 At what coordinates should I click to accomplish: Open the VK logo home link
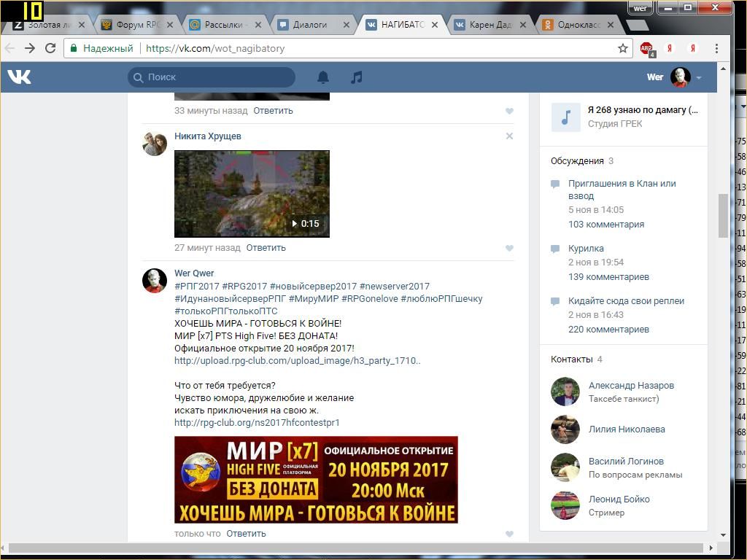tap(19, 77)
